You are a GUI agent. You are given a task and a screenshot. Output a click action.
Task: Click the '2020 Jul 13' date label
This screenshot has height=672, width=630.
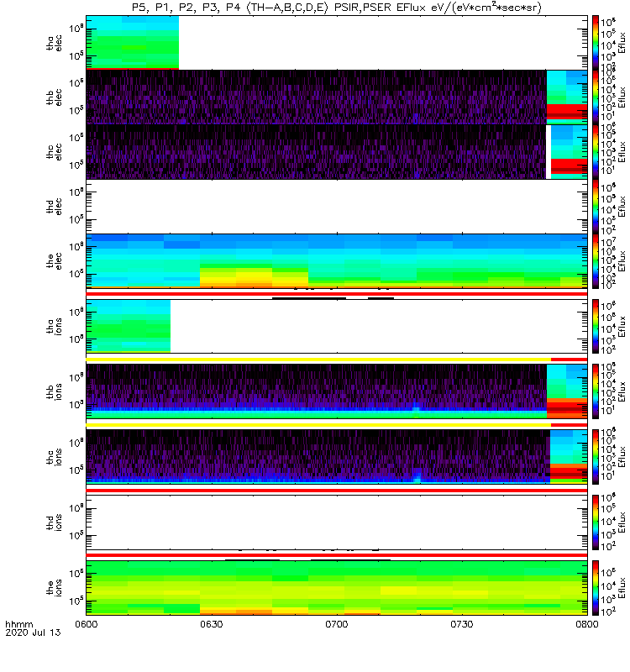[x=33, y=633]
